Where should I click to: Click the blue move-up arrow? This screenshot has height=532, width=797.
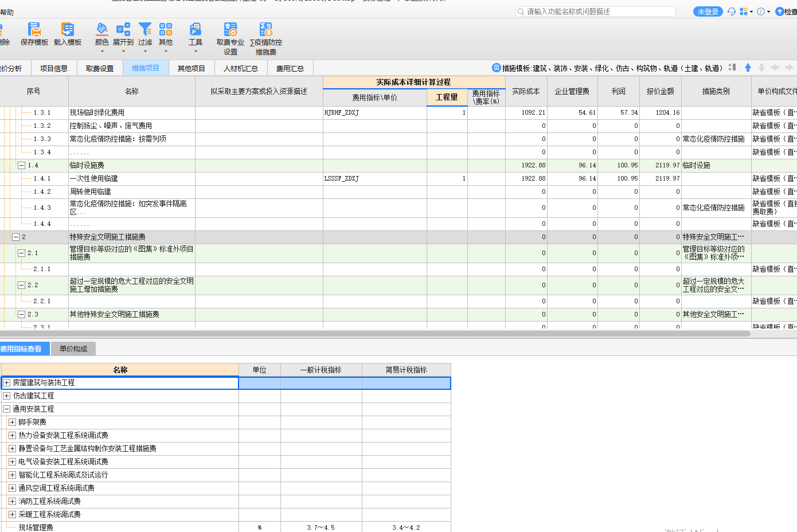pyautogui.click(x=748, y=68)
